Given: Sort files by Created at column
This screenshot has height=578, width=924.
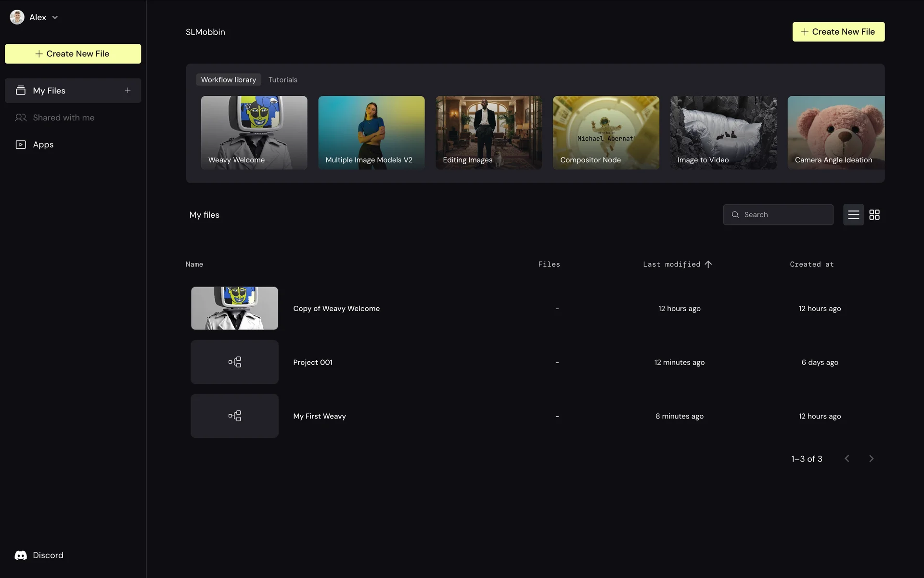Looking at the screenshot, I should point(811,264).
